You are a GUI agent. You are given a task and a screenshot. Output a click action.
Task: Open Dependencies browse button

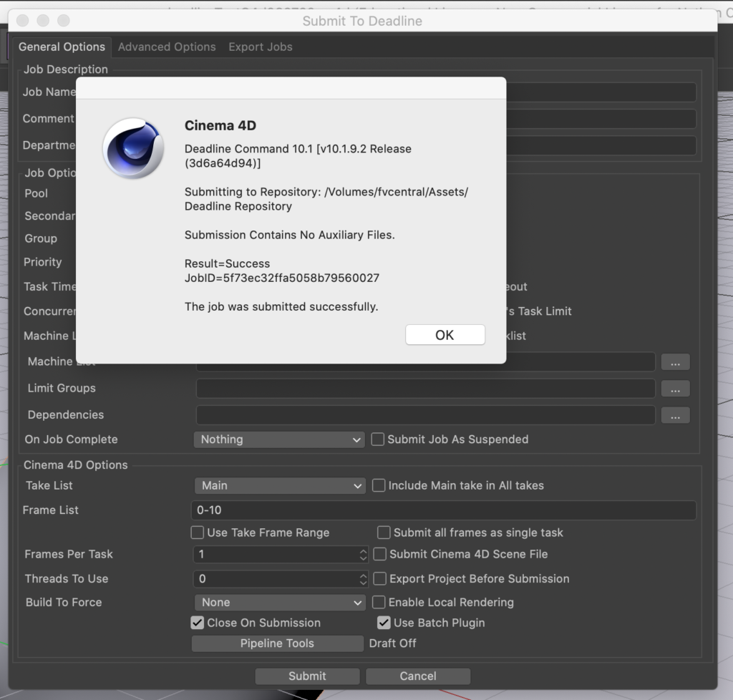pyautogui.click(x=675, y=415)
